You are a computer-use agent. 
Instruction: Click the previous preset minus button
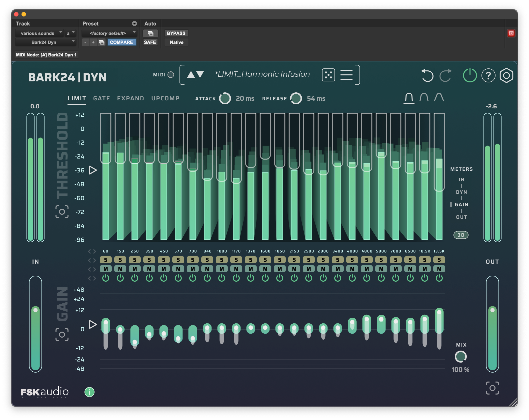click(85, 42)
